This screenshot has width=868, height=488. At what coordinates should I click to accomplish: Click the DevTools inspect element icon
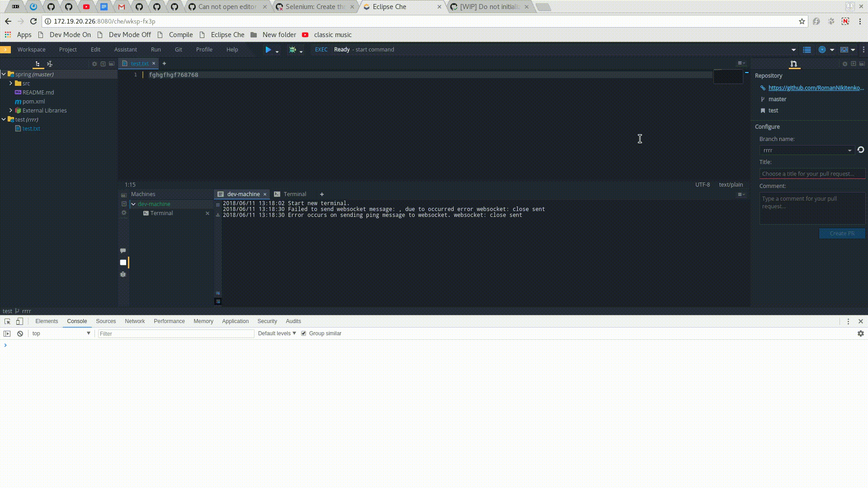point(7,321)
